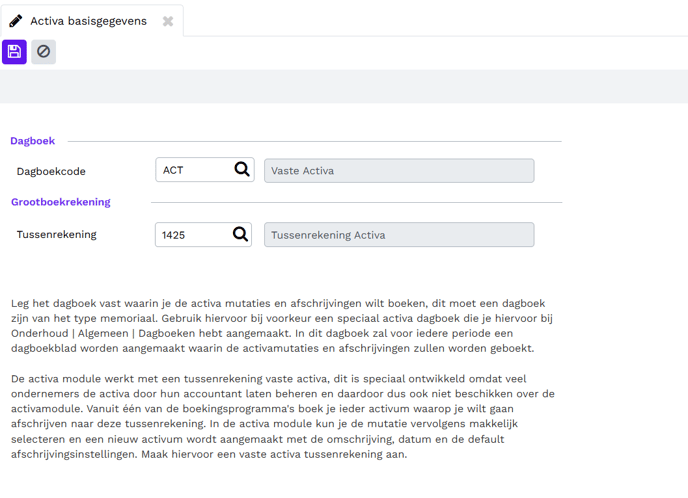Click the empty gray bar under the toolbar
Image resolution: width=688 pixels, height=498 pixels.
[x=344, y=86]
